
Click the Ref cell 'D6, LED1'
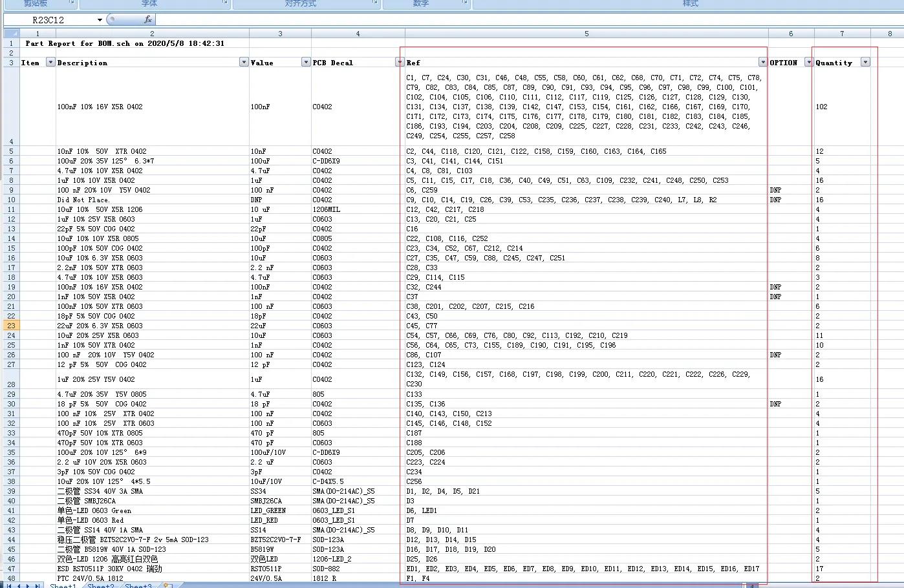click(587, 510)
